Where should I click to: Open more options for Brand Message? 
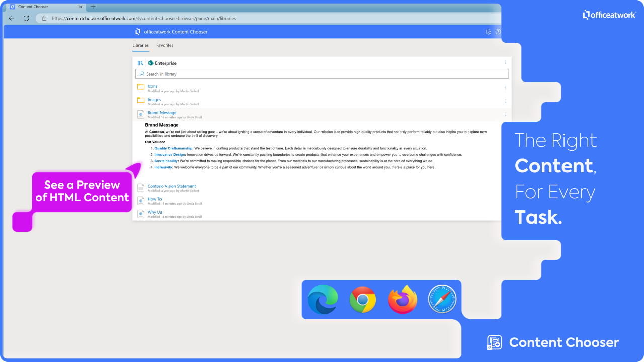pos(506,114)
